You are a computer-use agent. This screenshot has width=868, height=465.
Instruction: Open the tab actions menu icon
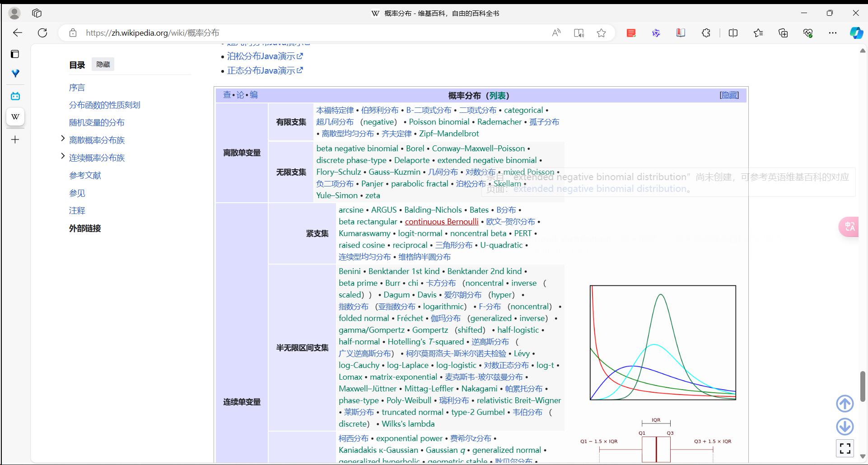pyautogui.click(x=15, y=54)
